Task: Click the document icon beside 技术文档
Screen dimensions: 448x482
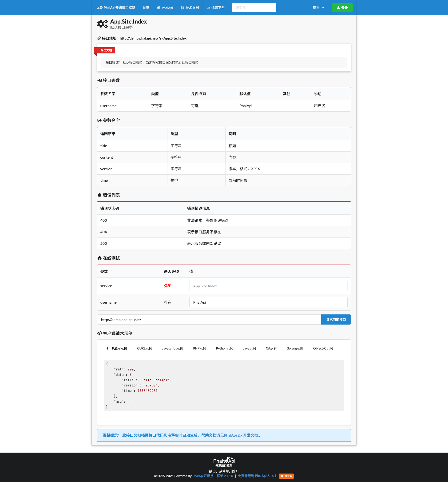Action: [182, 8]
